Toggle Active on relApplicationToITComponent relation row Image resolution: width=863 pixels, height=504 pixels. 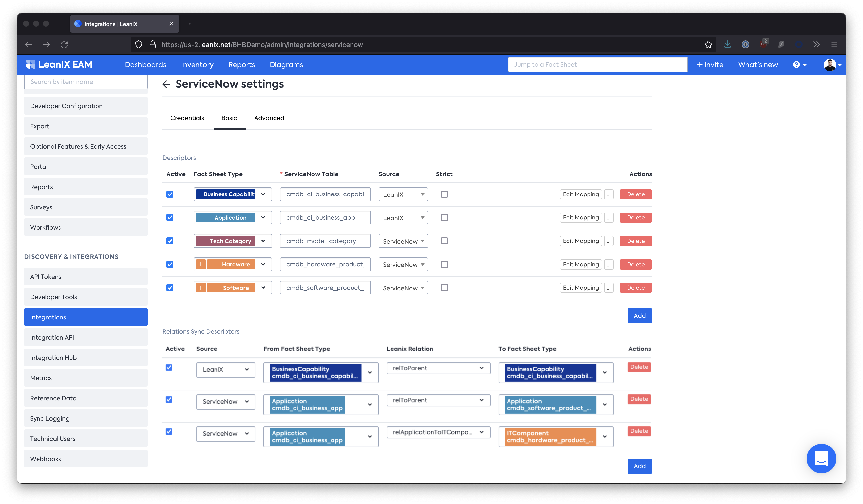[x=169, y=431]
